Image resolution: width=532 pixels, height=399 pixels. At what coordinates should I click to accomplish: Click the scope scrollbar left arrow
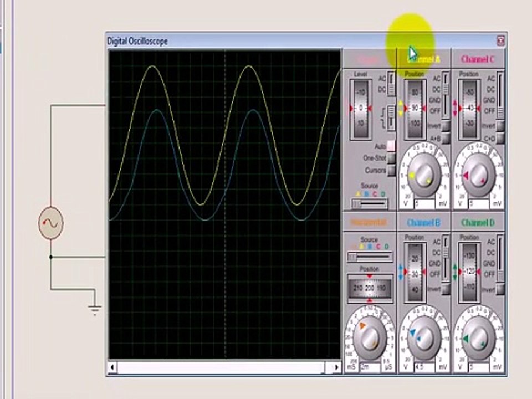point(112,367)
